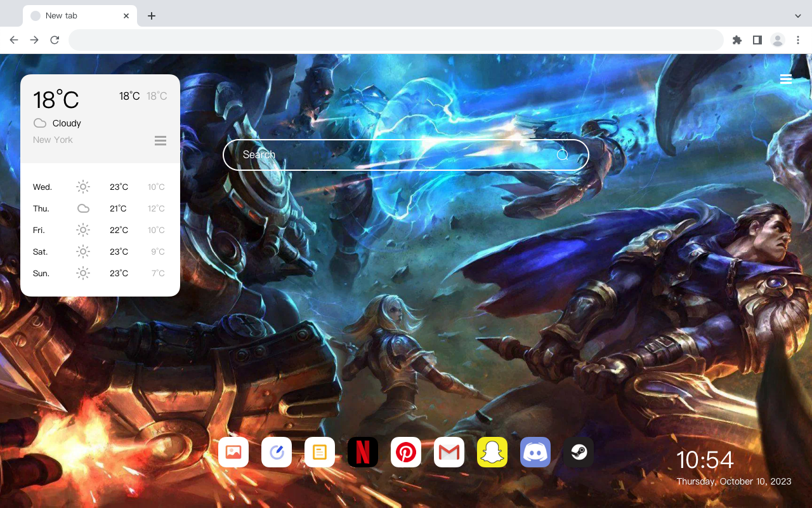Open the weather widget menu icon

tap(160, 140)
